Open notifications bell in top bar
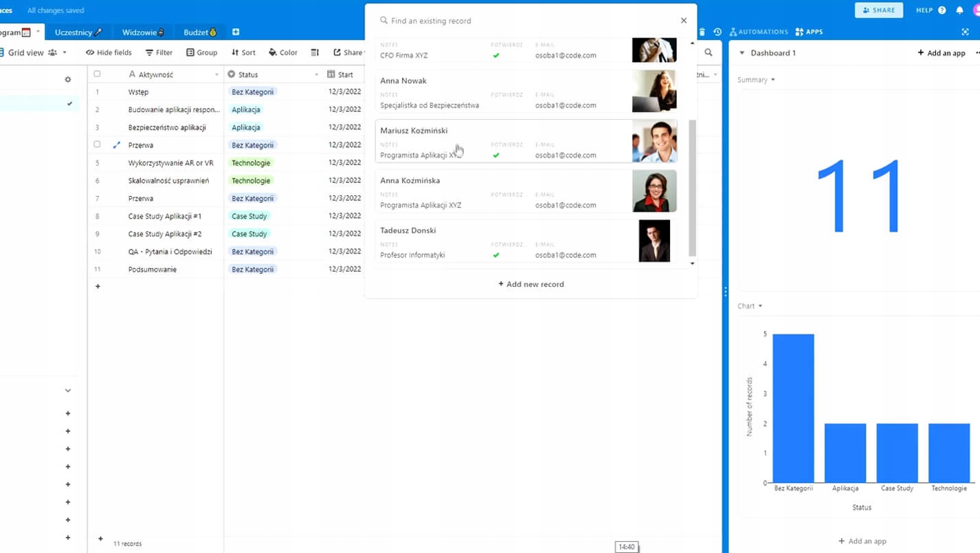980x553 pixels. coord(959,10)
